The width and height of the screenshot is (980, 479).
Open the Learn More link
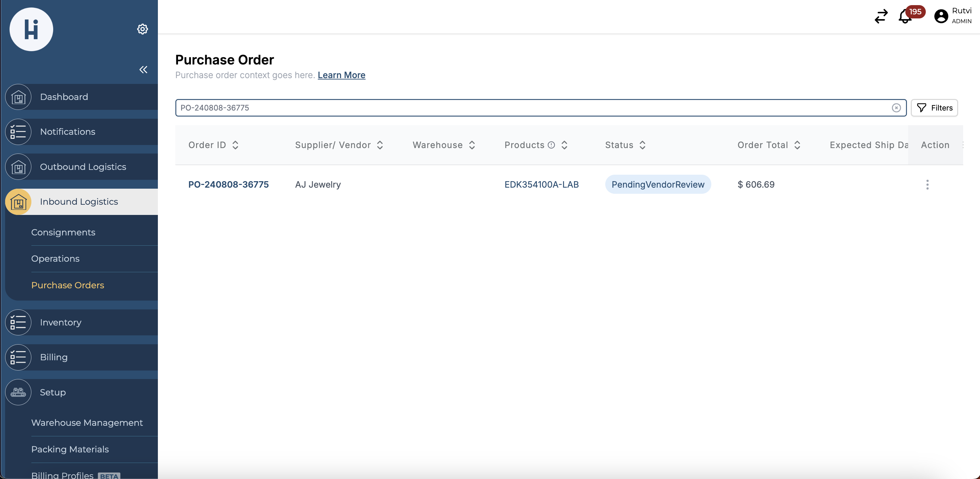coord(341,75)
